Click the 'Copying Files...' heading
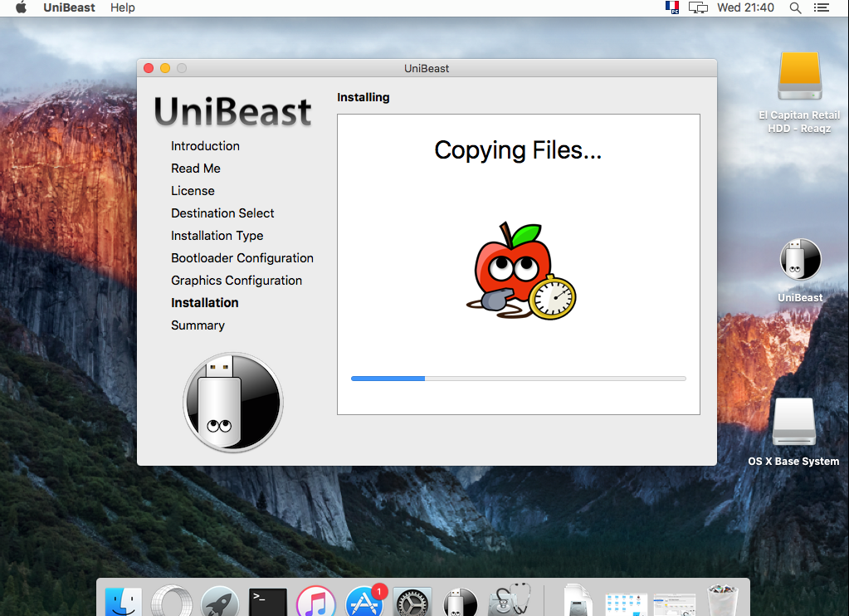 pos(518,150)
